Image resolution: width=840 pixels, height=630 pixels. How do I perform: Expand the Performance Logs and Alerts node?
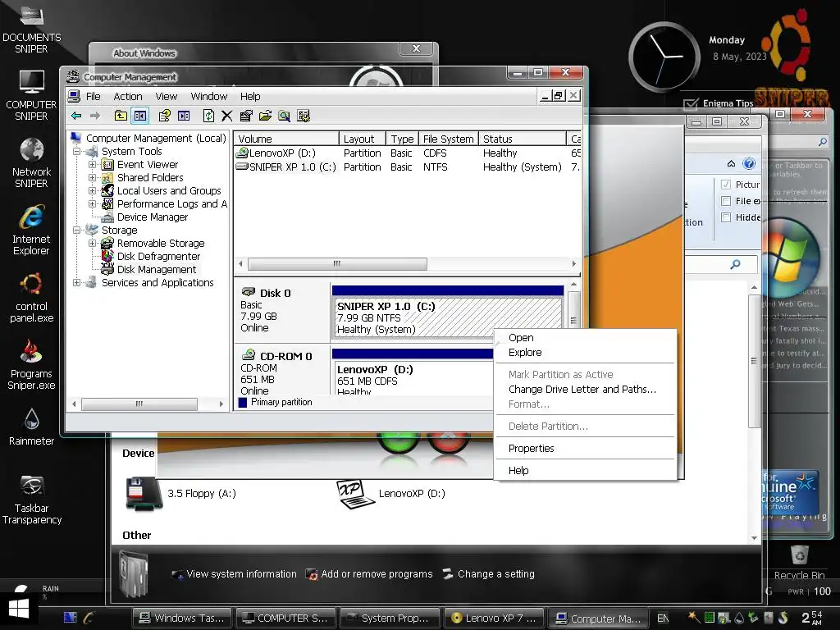[x=92, y=203]
